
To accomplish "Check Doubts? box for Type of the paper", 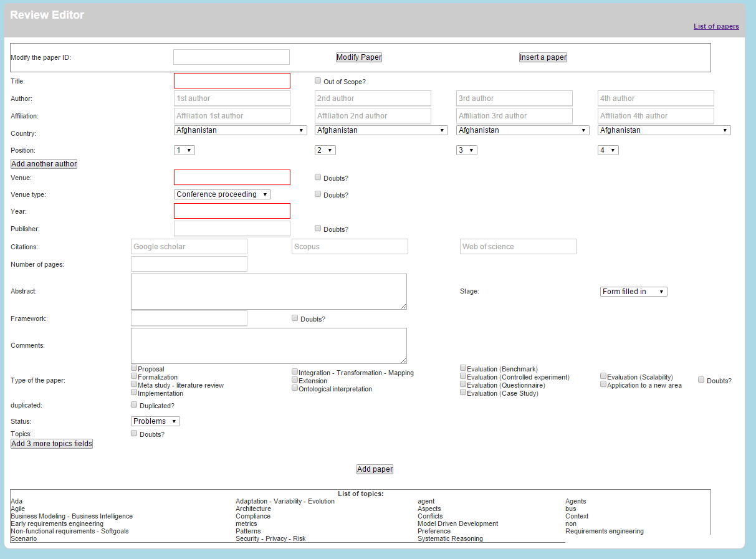I will pos(701,380).
